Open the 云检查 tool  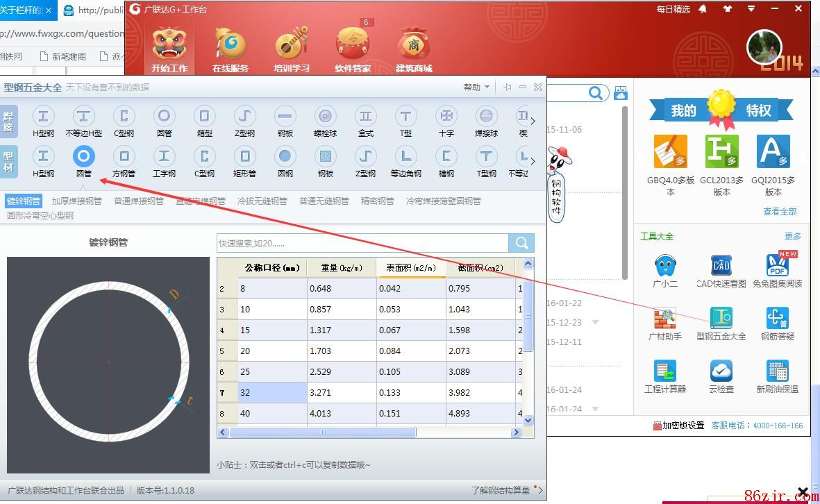721,377
